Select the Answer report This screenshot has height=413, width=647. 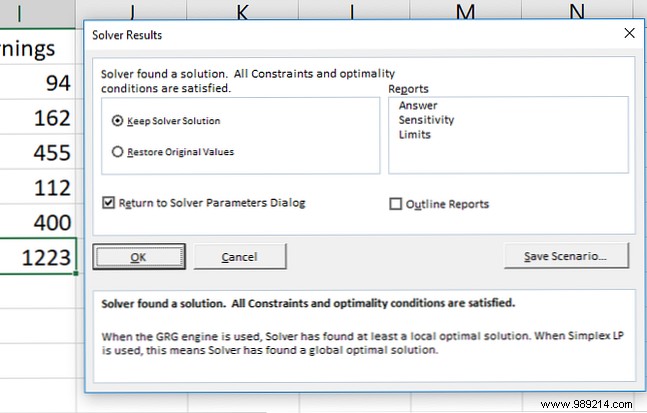[418, 105]
